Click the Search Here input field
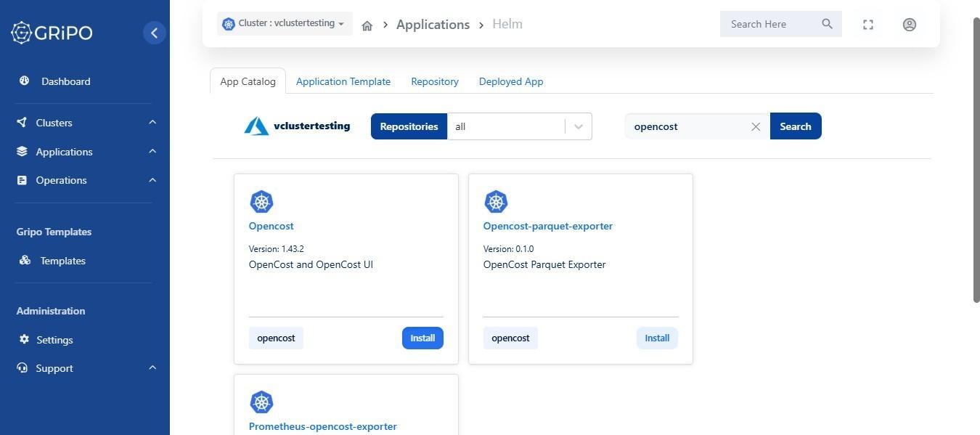The height and width of the screenshot is (435, 980). coord(771,24)
